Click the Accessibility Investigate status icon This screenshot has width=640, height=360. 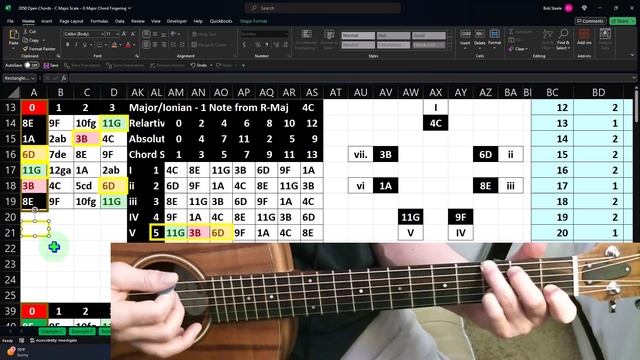click(32, 340)
